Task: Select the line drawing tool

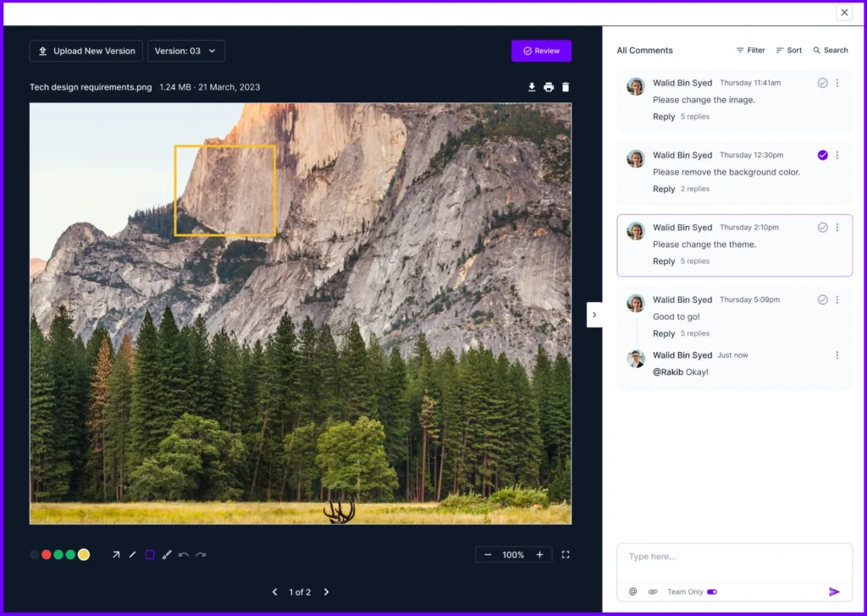Action: (133, 554)
